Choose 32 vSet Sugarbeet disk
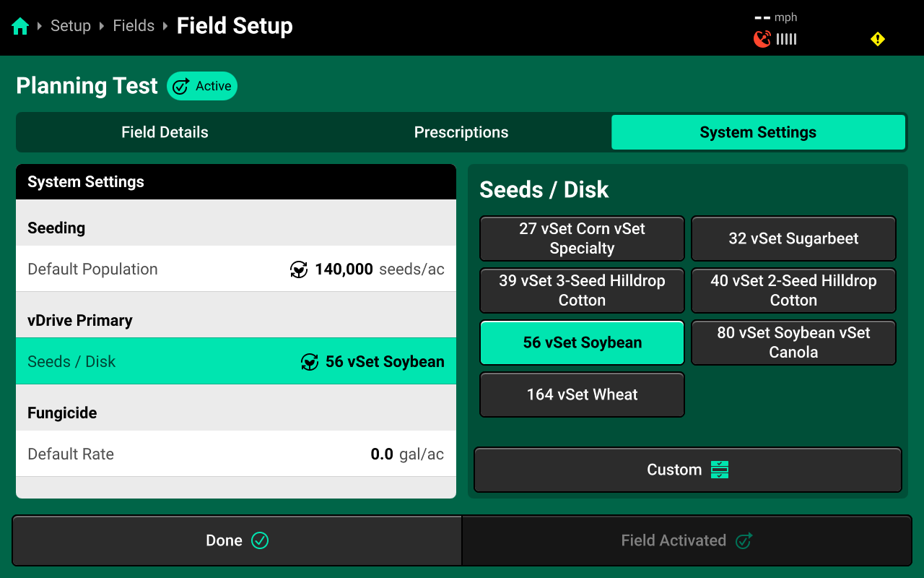Viewport: 924px width, 578px height. [x=793, y=238]
